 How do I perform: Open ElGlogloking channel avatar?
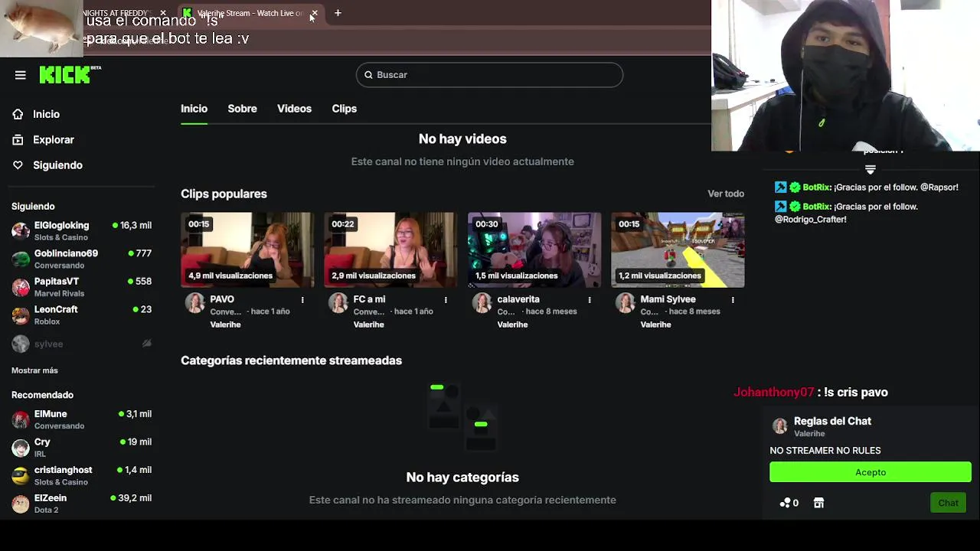coord(21,231)
